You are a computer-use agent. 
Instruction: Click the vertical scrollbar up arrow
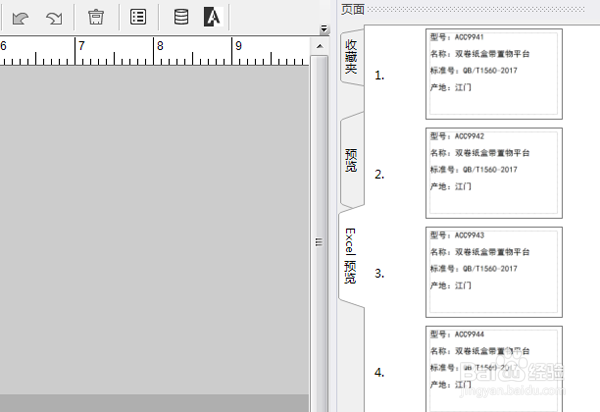pyautogui.click(x=320, y=46)
